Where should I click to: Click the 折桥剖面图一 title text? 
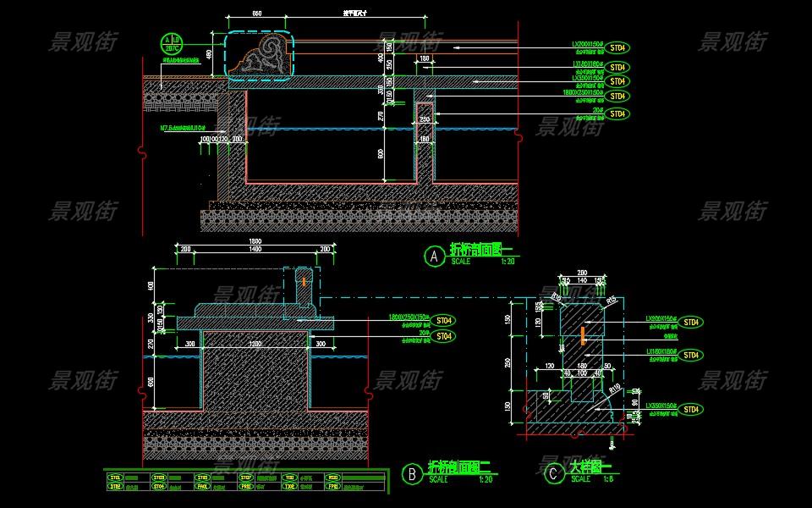[x=476, y=251]
